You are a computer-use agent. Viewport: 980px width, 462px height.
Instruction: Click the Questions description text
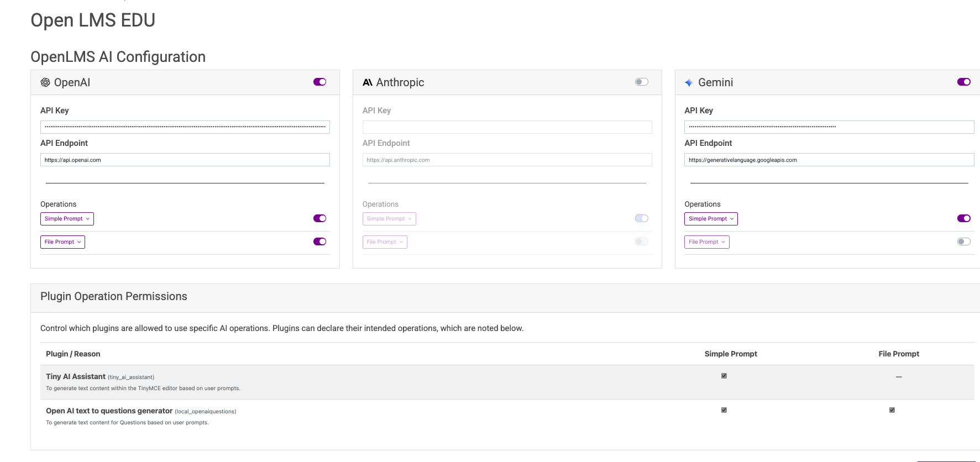127,422
